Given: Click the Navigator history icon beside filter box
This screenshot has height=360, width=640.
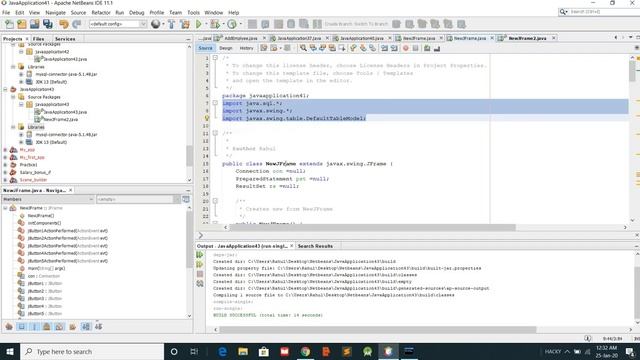Looking at the screenshot, I should [186, 199].
